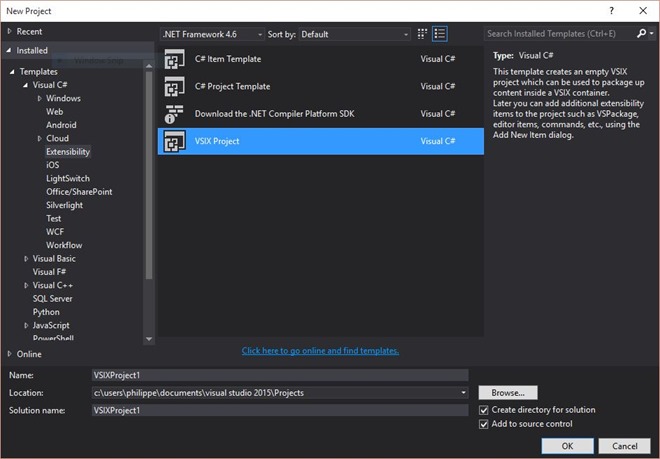Expand the Visual Basic node arrow
Viewport: 660px width, 459px height.
(26, 259)
